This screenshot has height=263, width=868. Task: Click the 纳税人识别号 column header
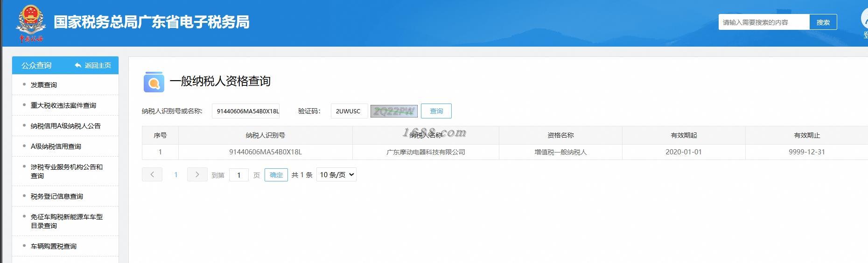266,135
